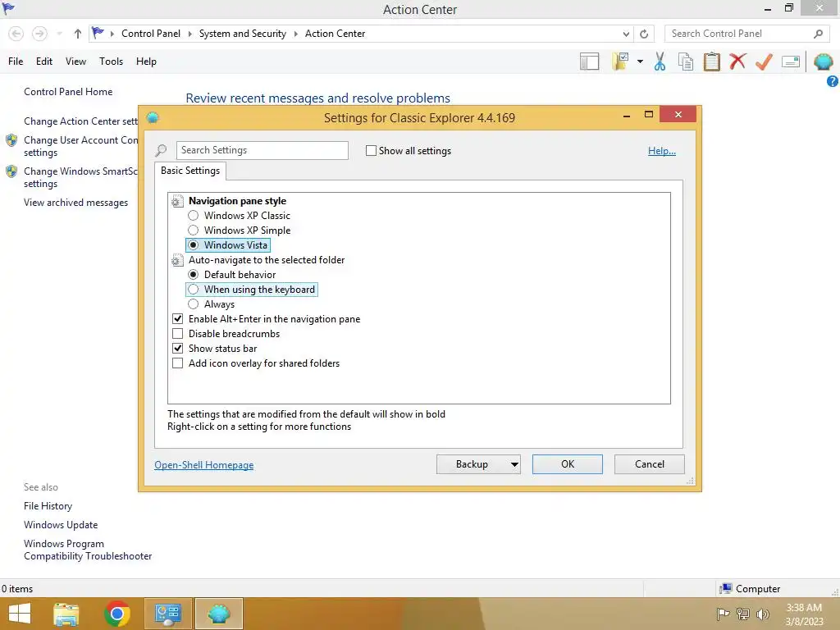Click the volume speaker tray icon
This screenshot has height=630, width=840.
point(763,614)
